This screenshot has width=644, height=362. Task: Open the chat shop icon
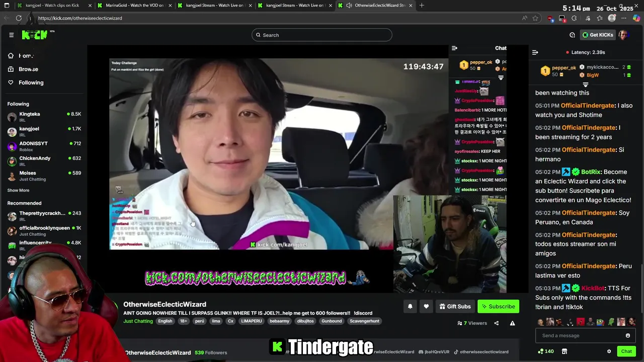click(x=565, y=351)
